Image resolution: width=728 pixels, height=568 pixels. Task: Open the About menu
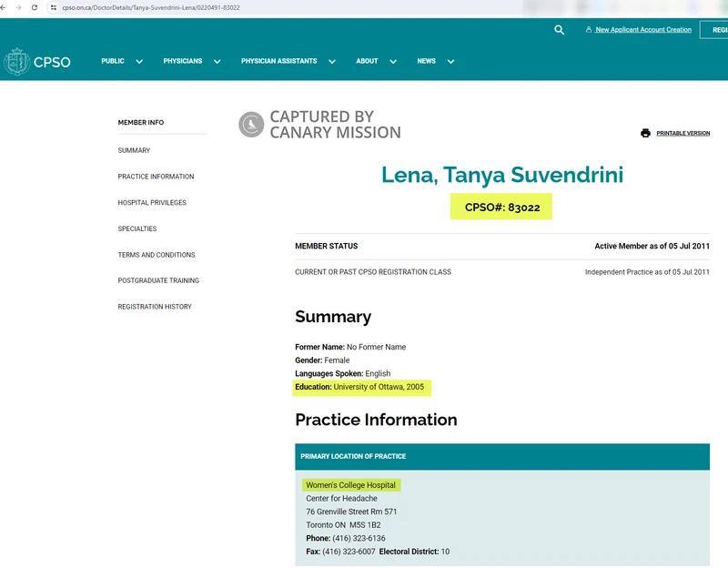tap(367, 61)
